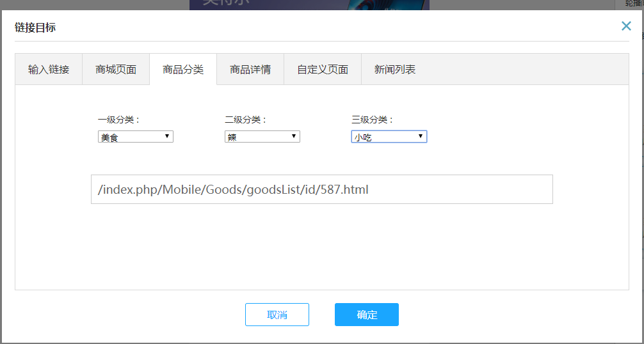The height and width of the screenshot is (344, 644).
Task: Switch to the 输入链接 tab
Action: point(49,69)
